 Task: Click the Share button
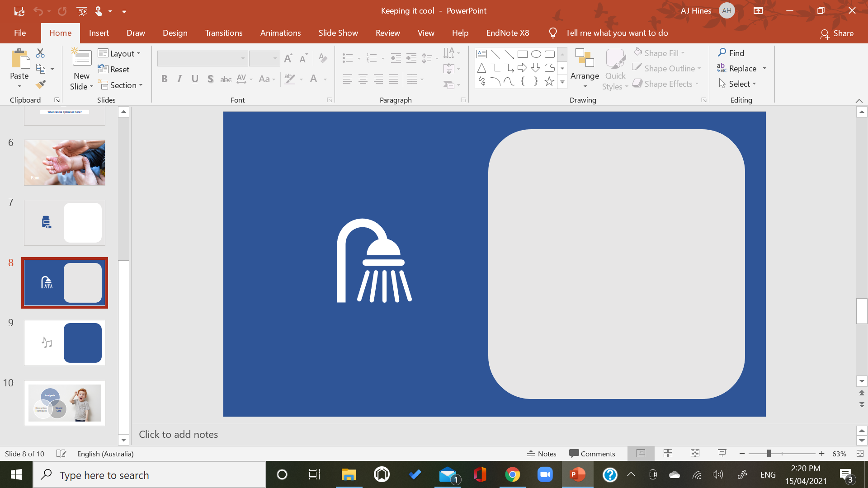pyautogui.click(x=837, y=33)
